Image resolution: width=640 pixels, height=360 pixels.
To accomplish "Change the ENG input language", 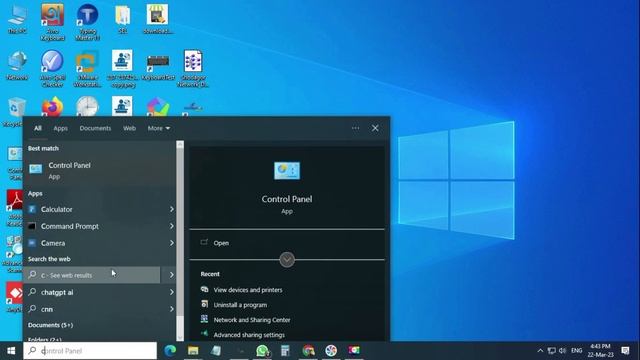I will click(x=576, y=351).
